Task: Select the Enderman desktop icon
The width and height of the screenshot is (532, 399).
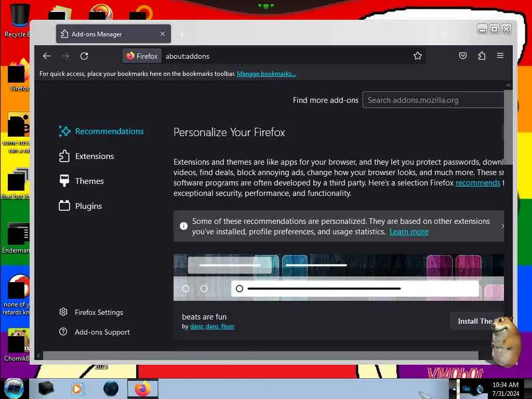Action: (16, 237)
